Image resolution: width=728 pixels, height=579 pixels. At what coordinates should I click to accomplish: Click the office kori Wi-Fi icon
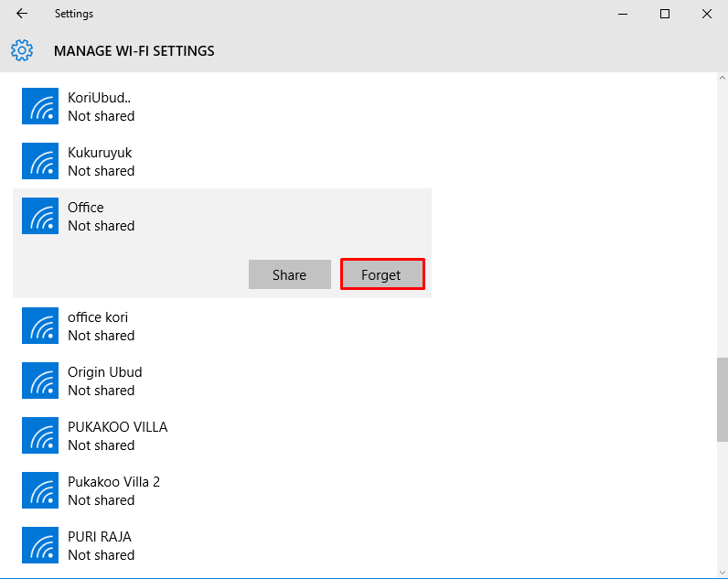click(x=40, y=326)
